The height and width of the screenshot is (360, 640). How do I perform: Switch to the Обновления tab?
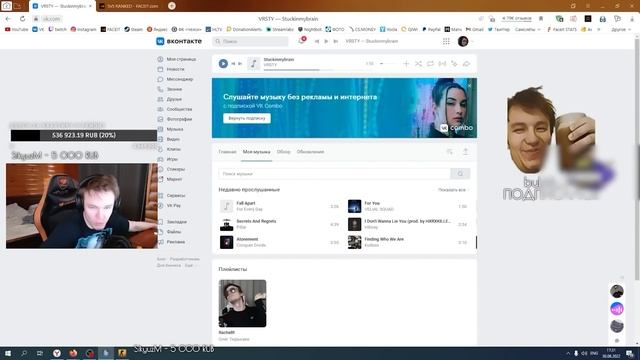tap(310, 152)
